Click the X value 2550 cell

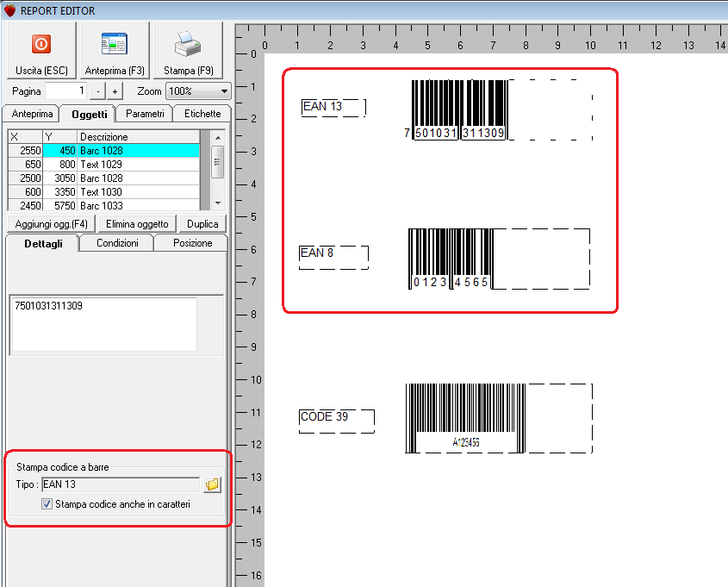click(26, 151)
